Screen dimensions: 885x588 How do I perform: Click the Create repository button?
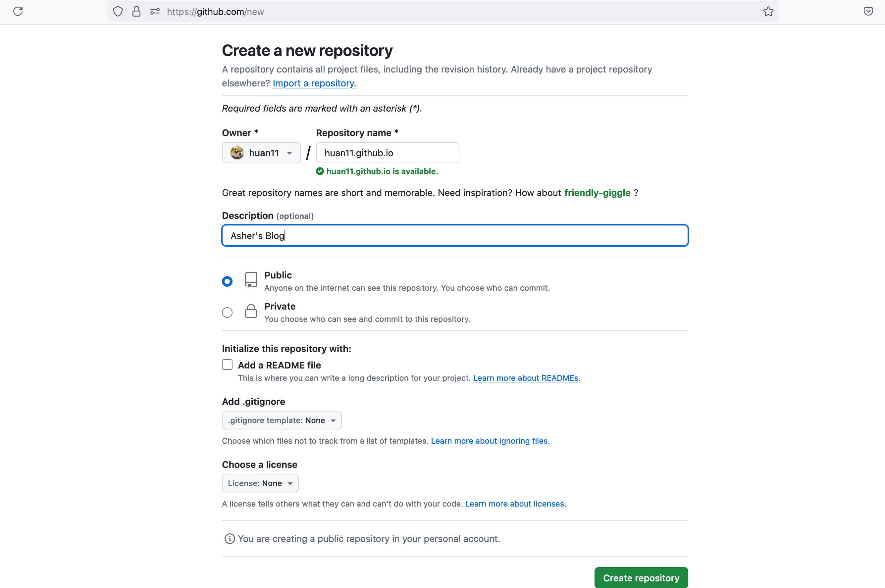(x=641, y=578)
